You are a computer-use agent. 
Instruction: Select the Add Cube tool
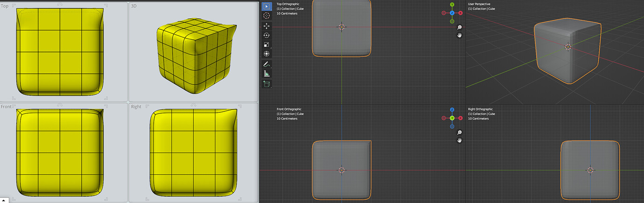coord(266,84)
